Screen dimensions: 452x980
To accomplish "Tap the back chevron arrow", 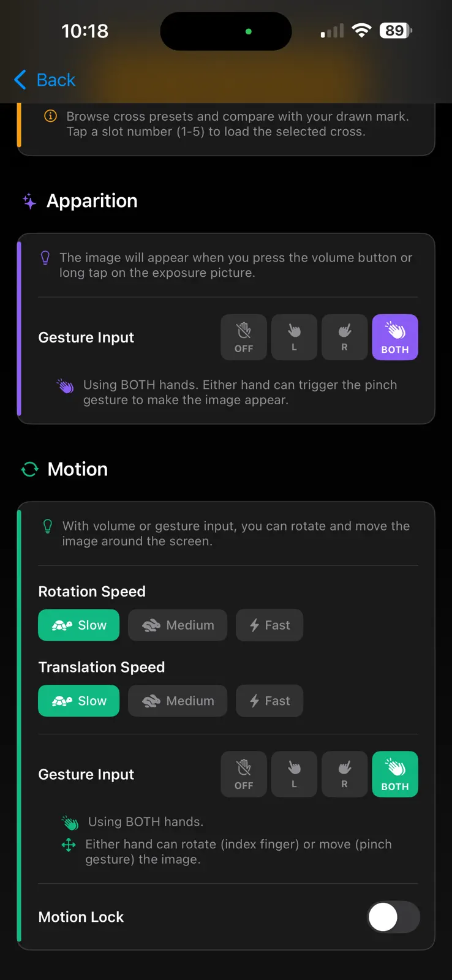I will coord(20,80).
